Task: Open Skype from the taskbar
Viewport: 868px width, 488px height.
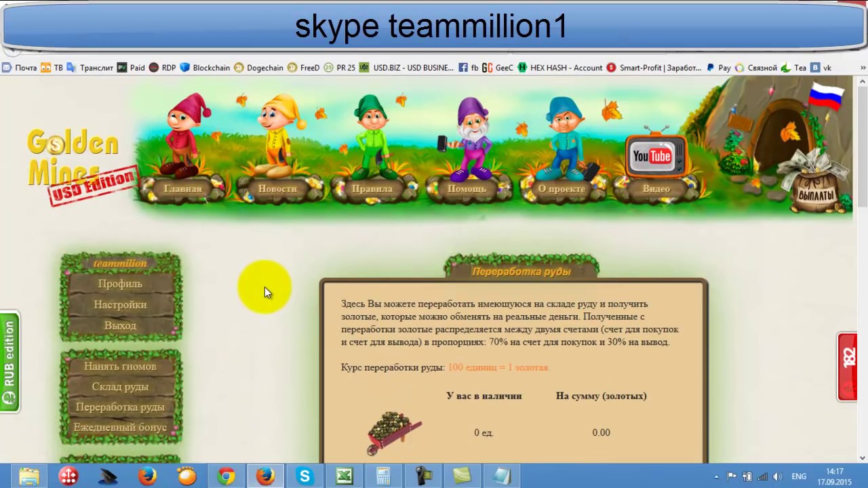Action: click(304, 476)
